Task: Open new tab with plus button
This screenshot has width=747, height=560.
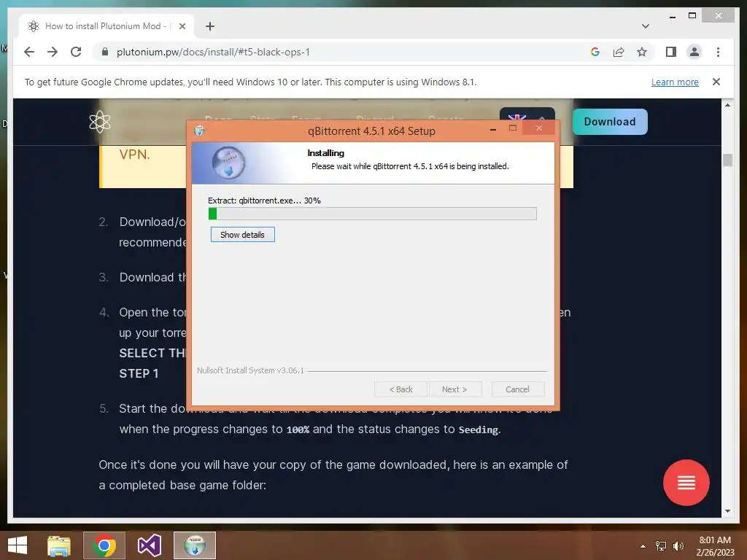Action: 210,26
